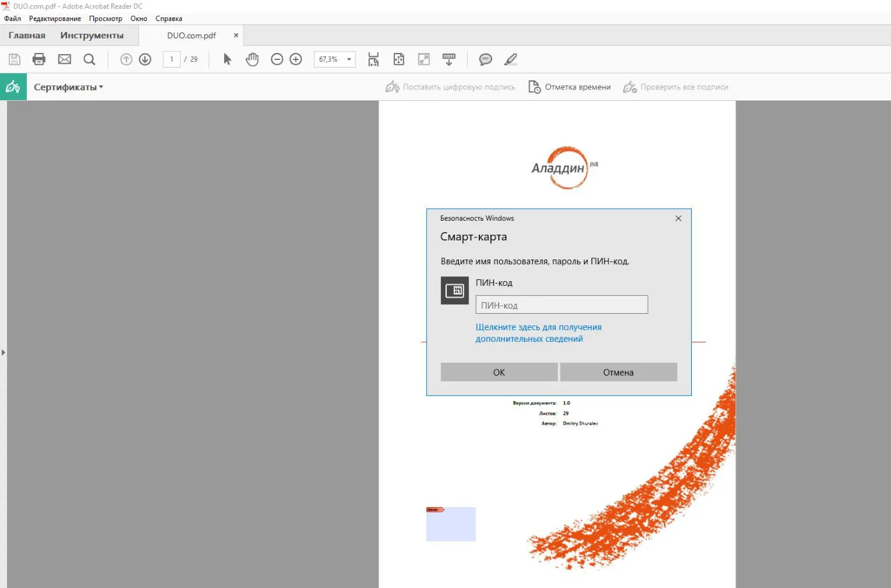Select the highlight text pen icon
The image size is (891, 588).
click(x=511, y=59)
